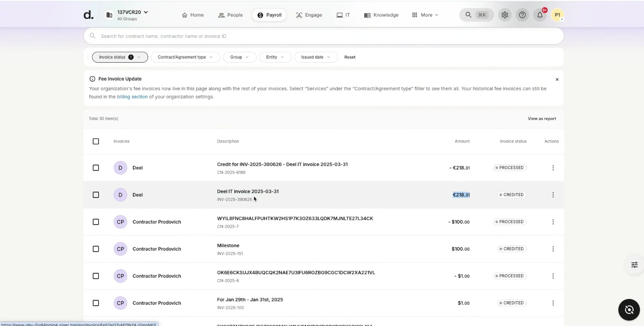
Task: Open the Issued date filter dropdown
Action: (316, 57)
